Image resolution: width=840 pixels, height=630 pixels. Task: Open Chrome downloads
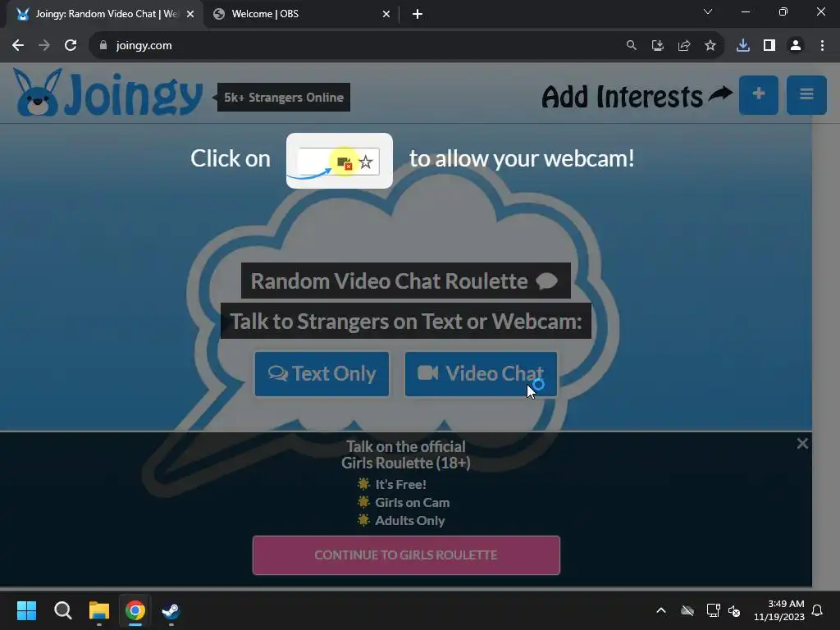pos(743,46)
